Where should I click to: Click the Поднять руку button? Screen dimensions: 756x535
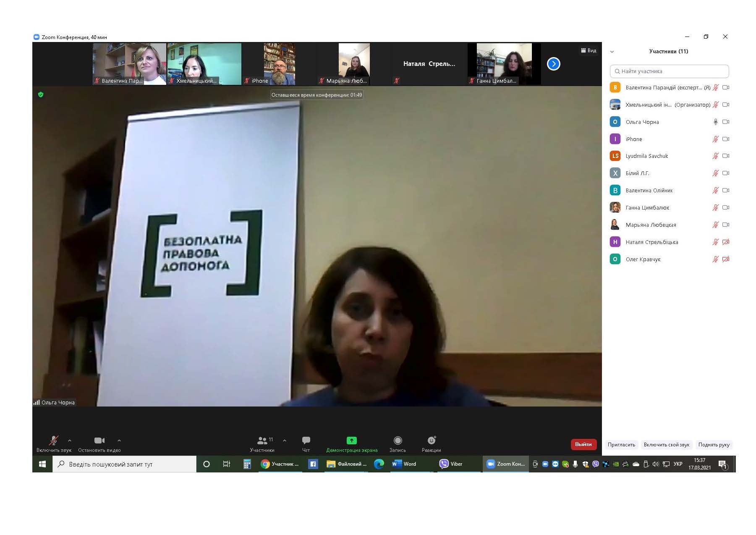point(714,445)
